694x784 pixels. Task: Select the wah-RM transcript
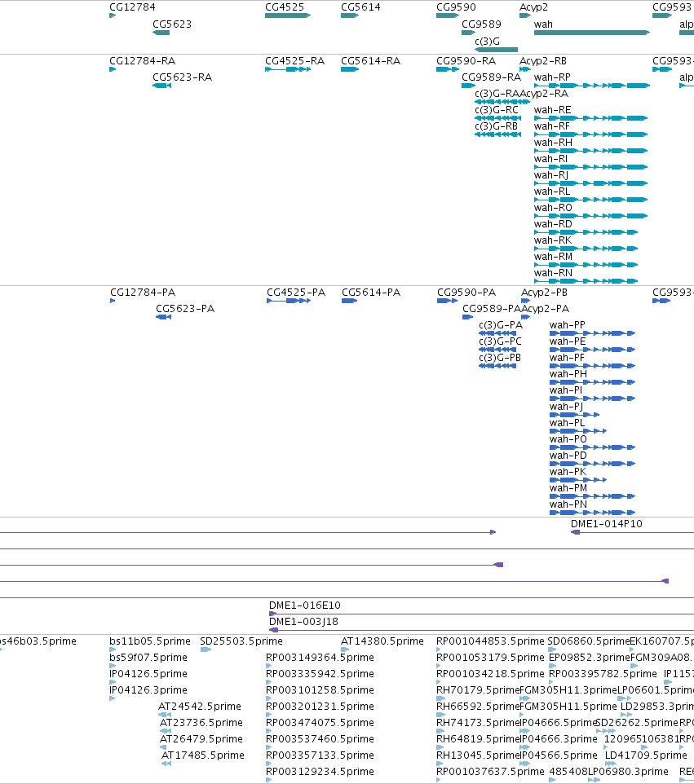[x=586, y=265]
